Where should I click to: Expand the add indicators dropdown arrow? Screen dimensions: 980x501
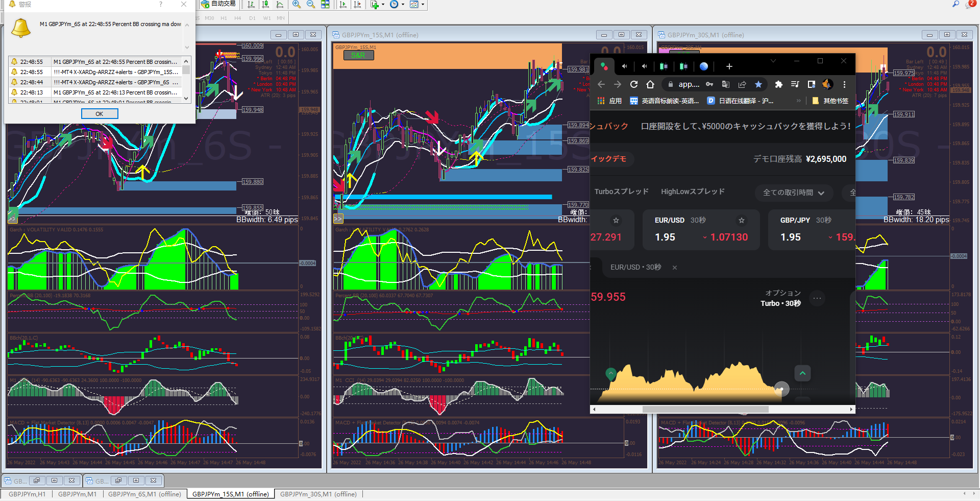tap(383, 4)
